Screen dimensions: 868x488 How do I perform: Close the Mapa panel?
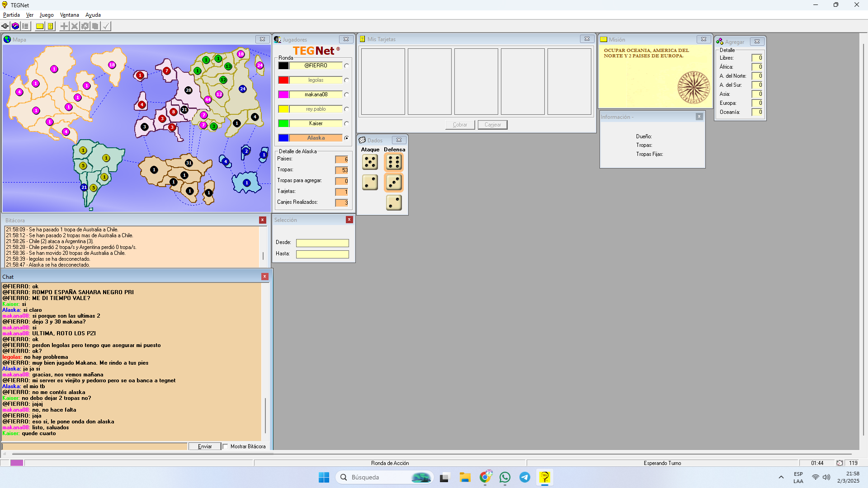262,39
